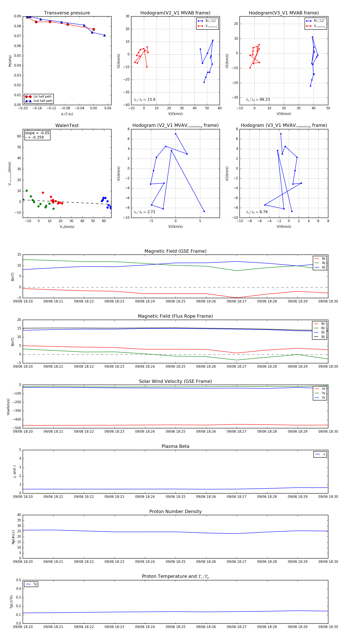This screenshot has height=644, width=351.
Task: Click the 'Vremaining(km/s)' y-axis label in WalenTest
Action: click(10, 173)
